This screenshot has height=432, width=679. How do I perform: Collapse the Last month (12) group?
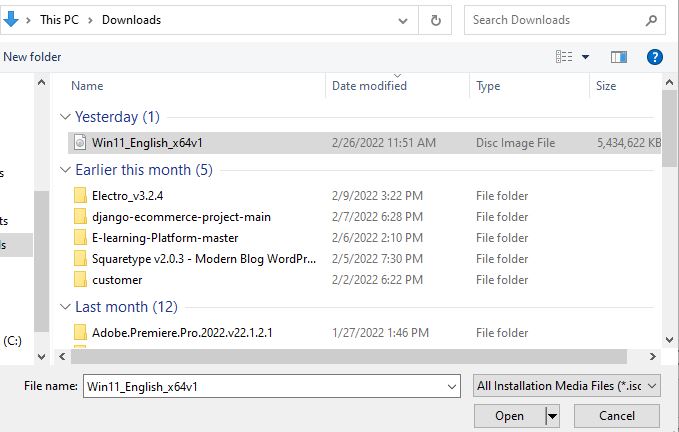pos(65,307)
